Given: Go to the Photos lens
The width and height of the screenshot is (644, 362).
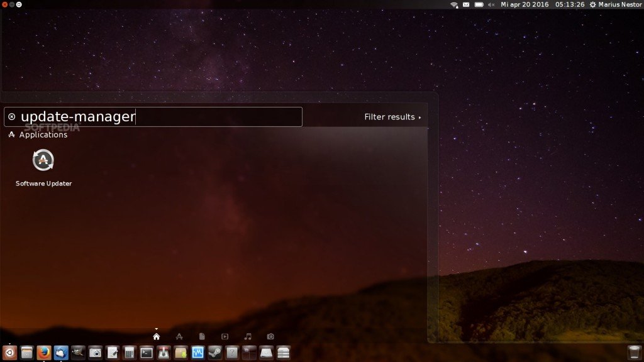Looking at the screenshot, I should pos(270,336).
